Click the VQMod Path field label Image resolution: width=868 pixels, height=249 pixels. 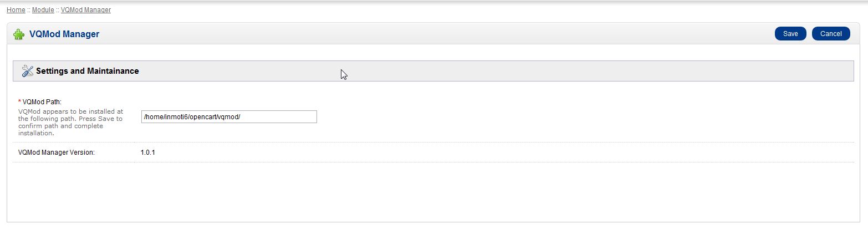(42, 102)
